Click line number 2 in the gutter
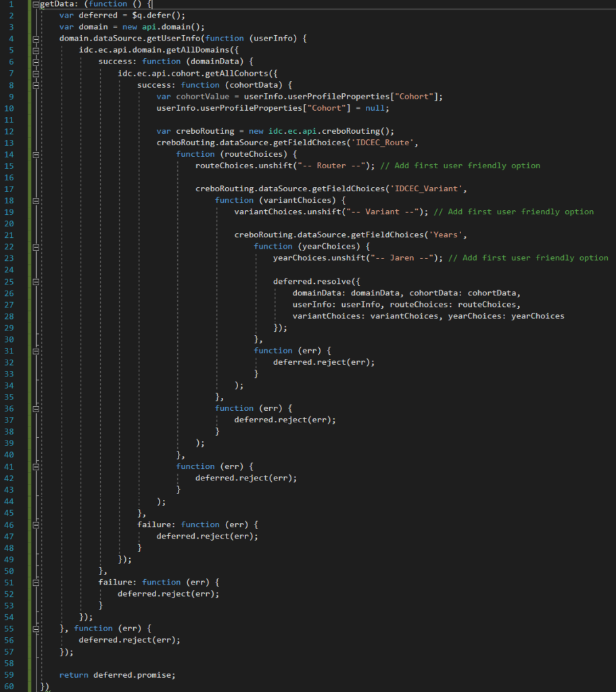The height and width of the screenshot is (692, 616). pos(11,16)
